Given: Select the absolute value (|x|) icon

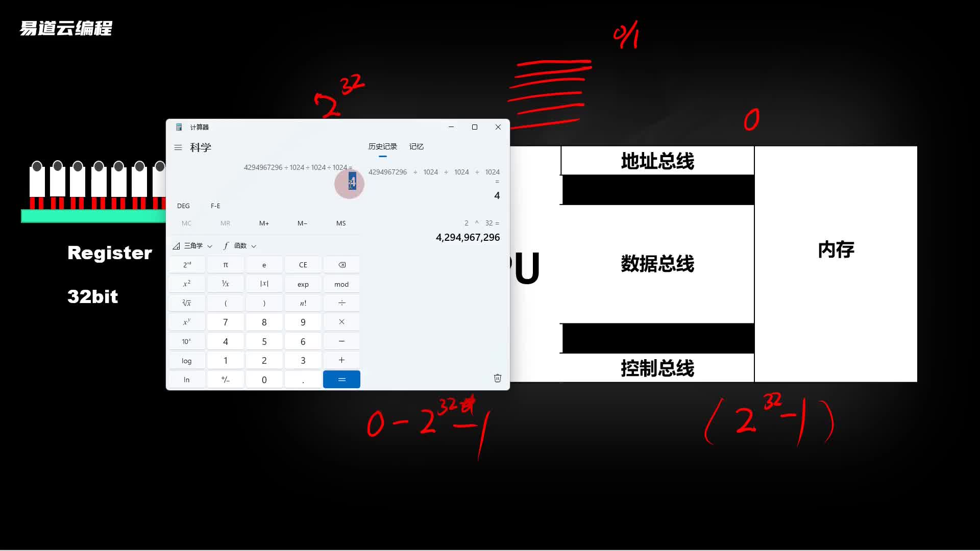Looking at the screenshot, I should [x=265, y=284].
